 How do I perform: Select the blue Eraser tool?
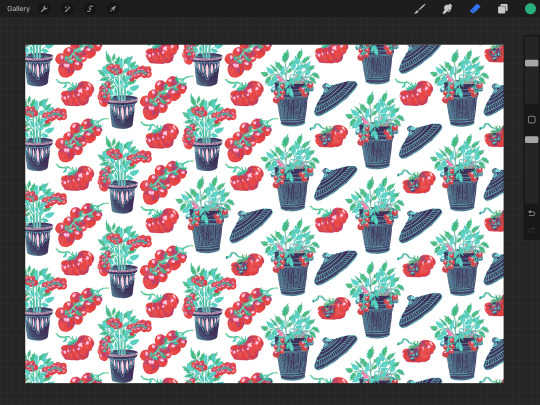click(475, 9)
